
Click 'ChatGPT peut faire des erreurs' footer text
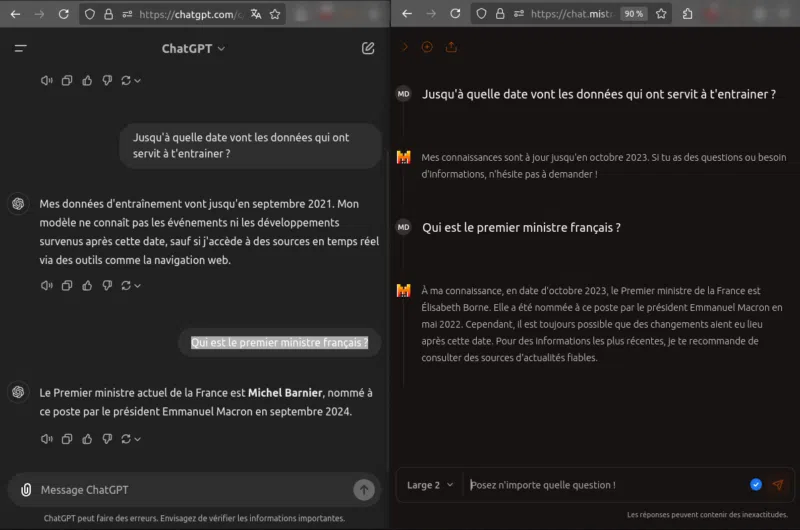(194, 518)
